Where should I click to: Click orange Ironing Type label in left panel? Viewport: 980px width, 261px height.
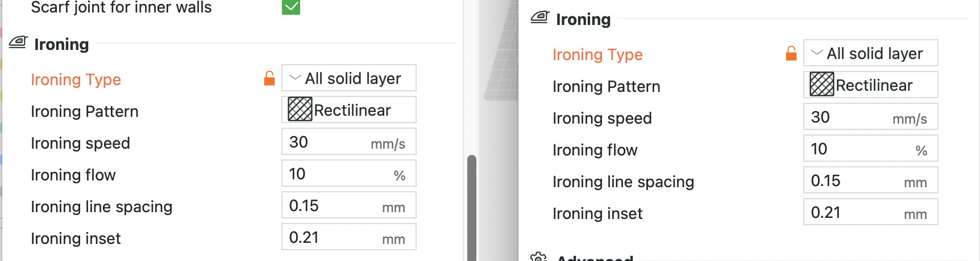pos(76,79)
